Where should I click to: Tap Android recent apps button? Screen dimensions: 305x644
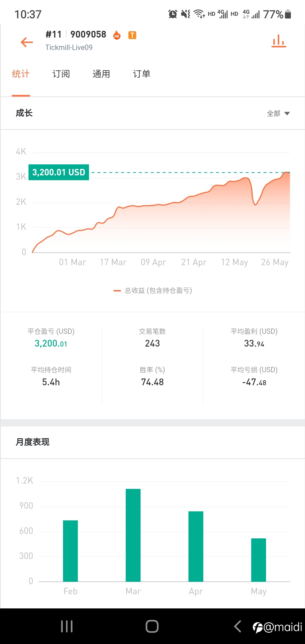[67, 626]
